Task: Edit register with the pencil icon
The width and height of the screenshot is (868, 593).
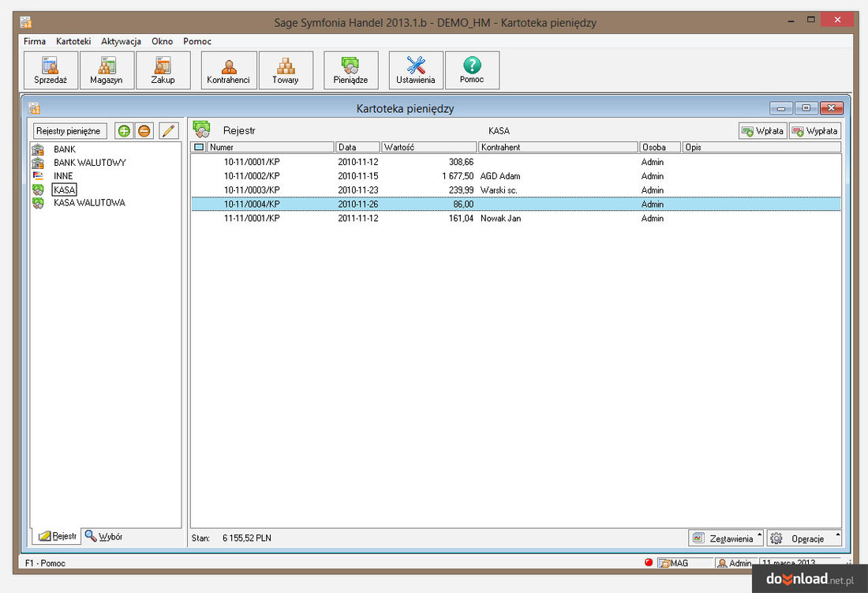Action: click(169, 131)
